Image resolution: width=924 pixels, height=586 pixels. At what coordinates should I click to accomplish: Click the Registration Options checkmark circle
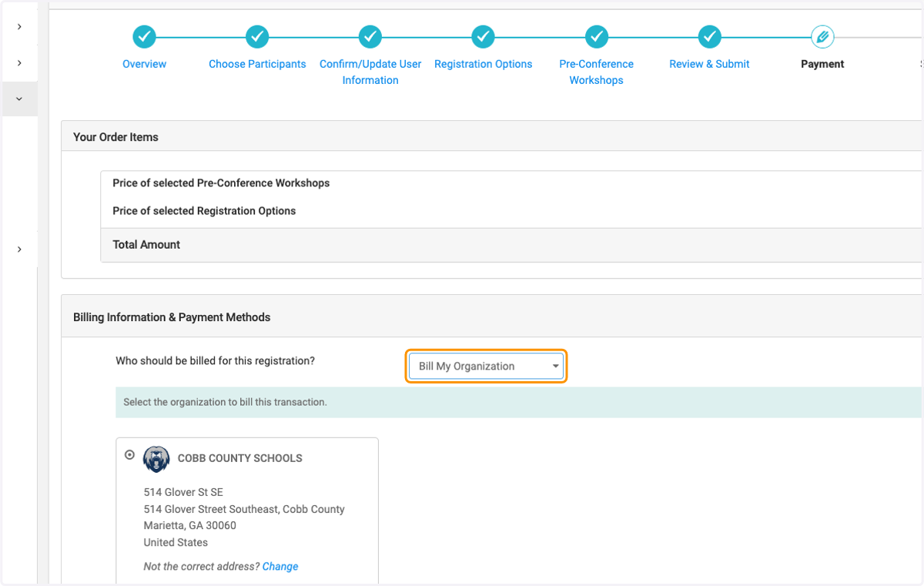pyautogui.click(x=483, y=36)
